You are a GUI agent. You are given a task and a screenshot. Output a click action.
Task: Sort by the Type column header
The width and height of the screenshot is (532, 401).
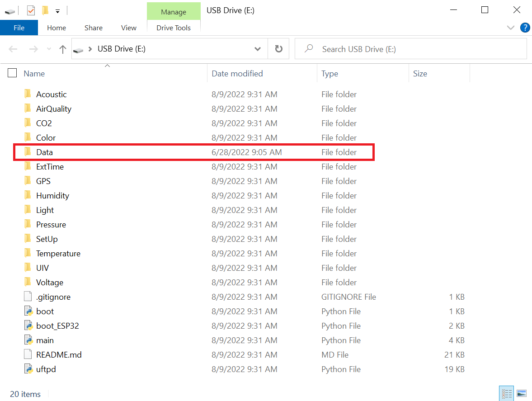pos(330,74)
